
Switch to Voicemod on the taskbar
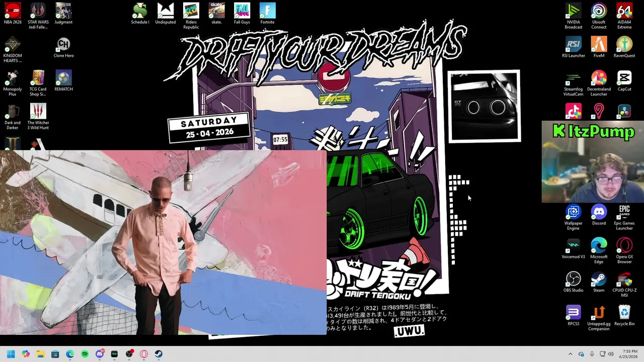point(114,354)
